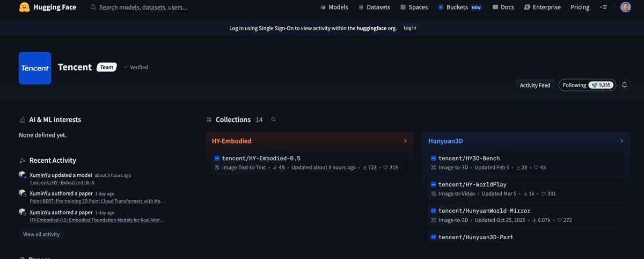Open the notification bell icon

coord(624,85)
